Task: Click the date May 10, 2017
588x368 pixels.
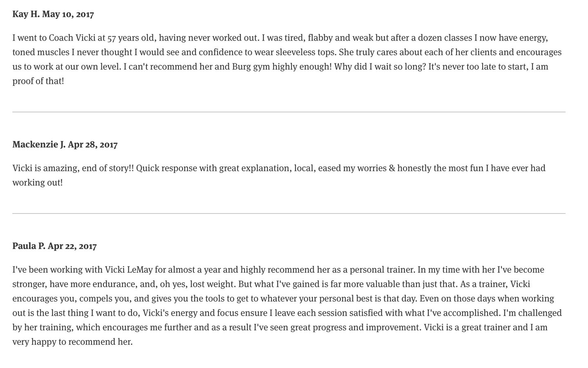Action: tap(68, 14)
